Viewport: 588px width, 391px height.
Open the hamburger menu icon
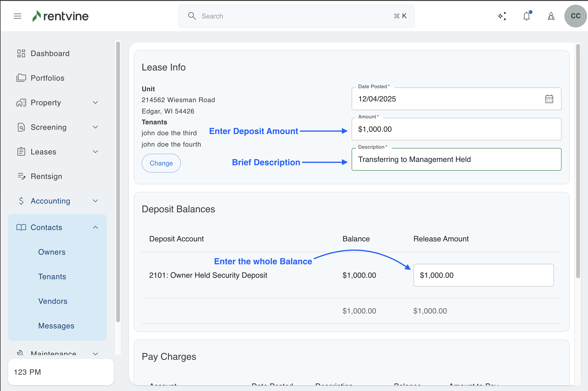coord(17,16)
